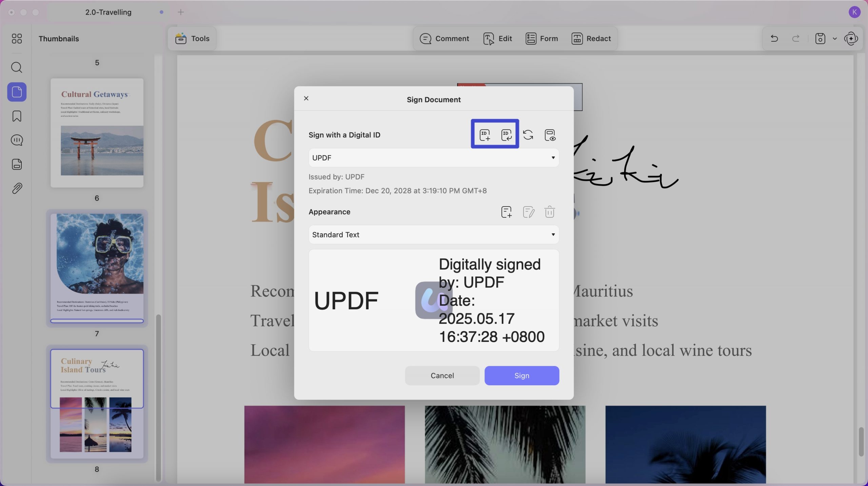Switch to Edit mode

click(x=497, y=39)
